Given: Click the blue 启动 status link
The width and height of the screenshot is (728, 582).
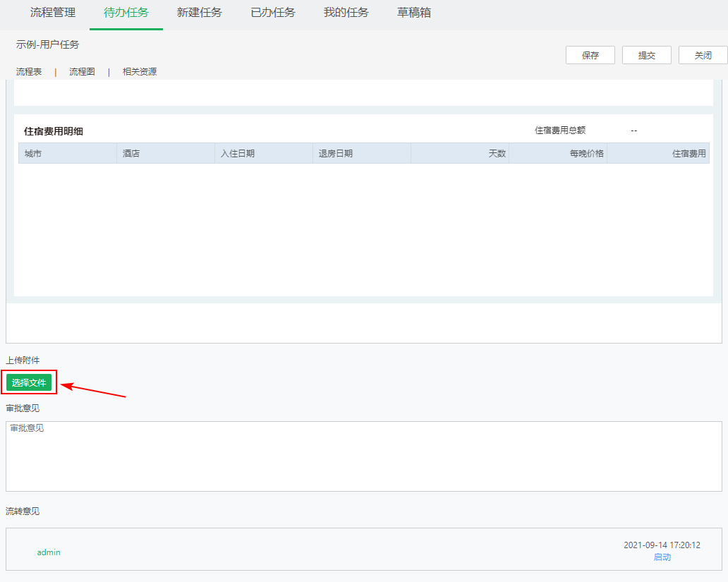Looking at the screenshot, I should pos(662,557).
